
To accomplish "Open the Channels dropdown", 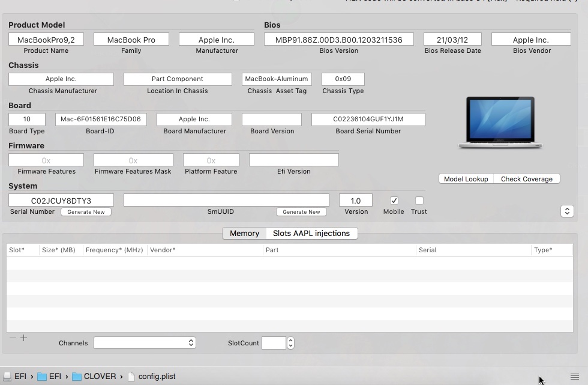I will (x=145, y=342).
